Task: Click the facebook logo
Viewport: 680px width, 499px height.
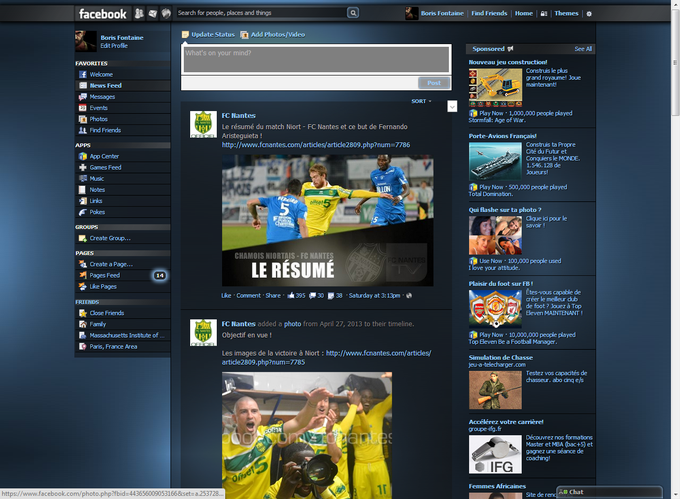Action: [x=103, y=14]
